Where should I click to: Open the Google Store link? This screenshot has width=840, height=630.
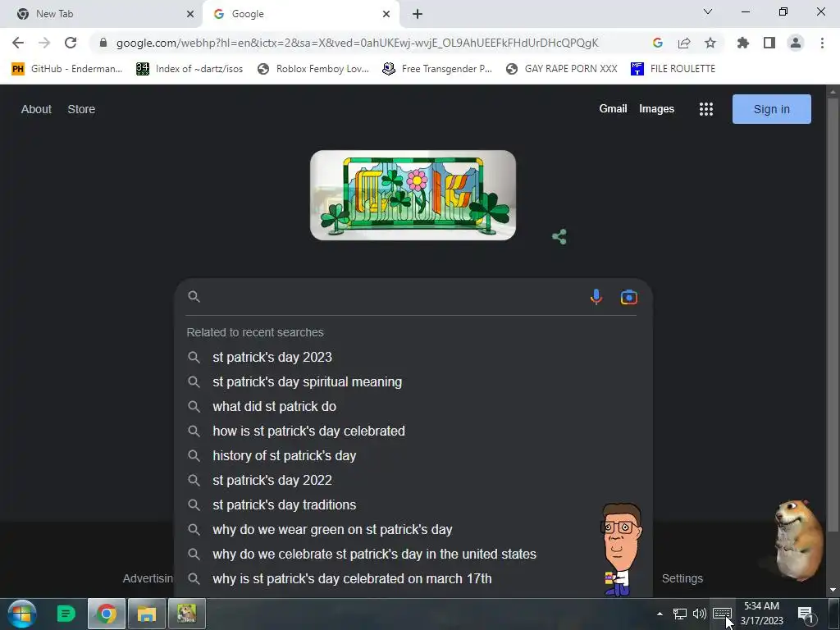coord(81,109)
